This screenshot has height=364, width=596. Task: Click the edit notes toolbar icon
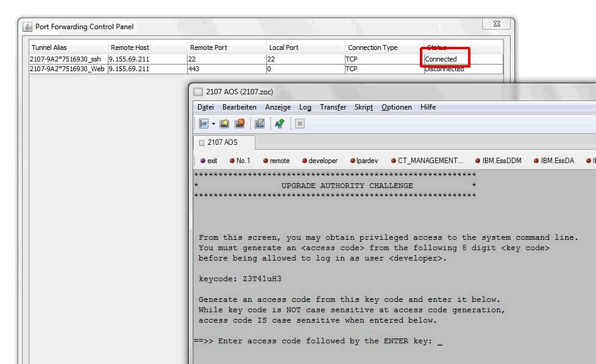pos(260,124)
